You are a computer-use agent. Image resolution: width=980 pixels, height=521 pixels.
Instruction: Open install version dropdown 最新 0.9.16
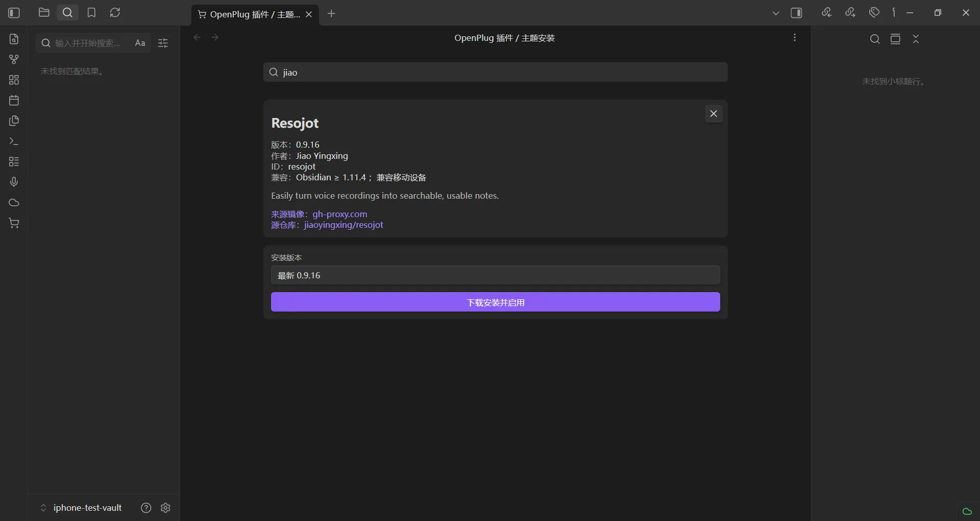click(496, 275)
